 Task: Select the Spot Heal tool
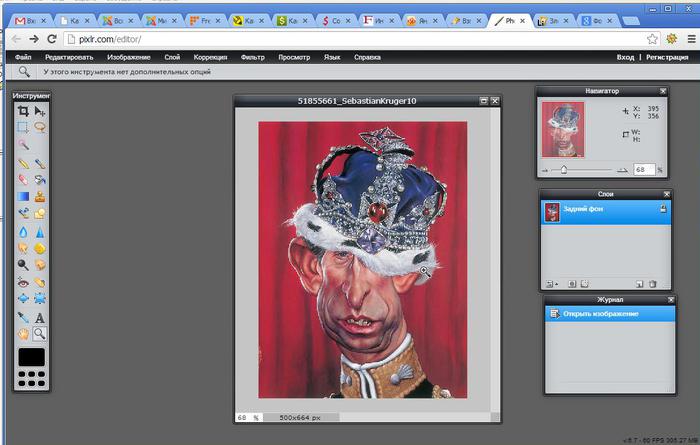coord(40,282)
